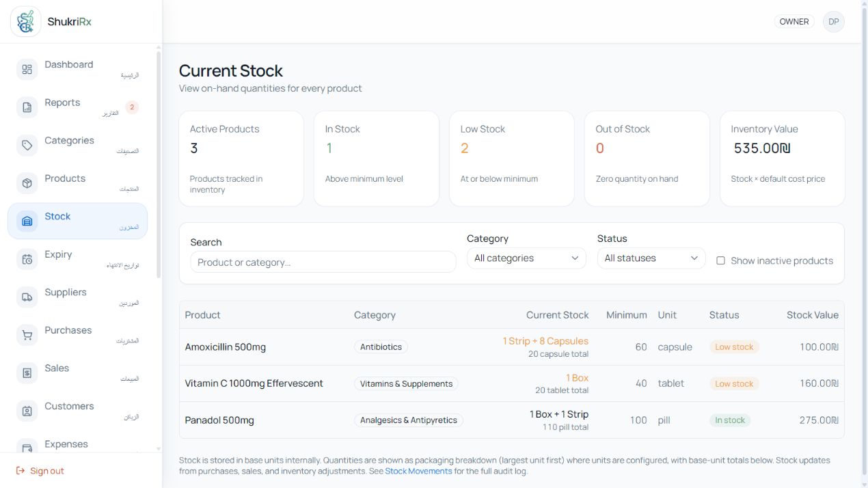This screenshot has height=488, width=868.
Task: Open the DP user avatar menu
Action: click(834, 22)
